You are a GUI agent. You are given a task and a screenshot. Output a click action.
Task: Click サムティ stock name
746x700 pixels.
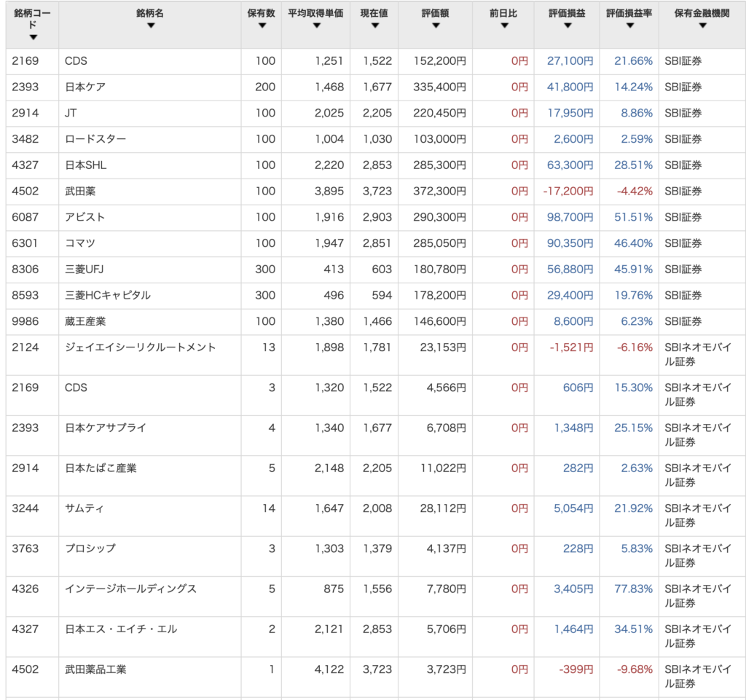85,508
